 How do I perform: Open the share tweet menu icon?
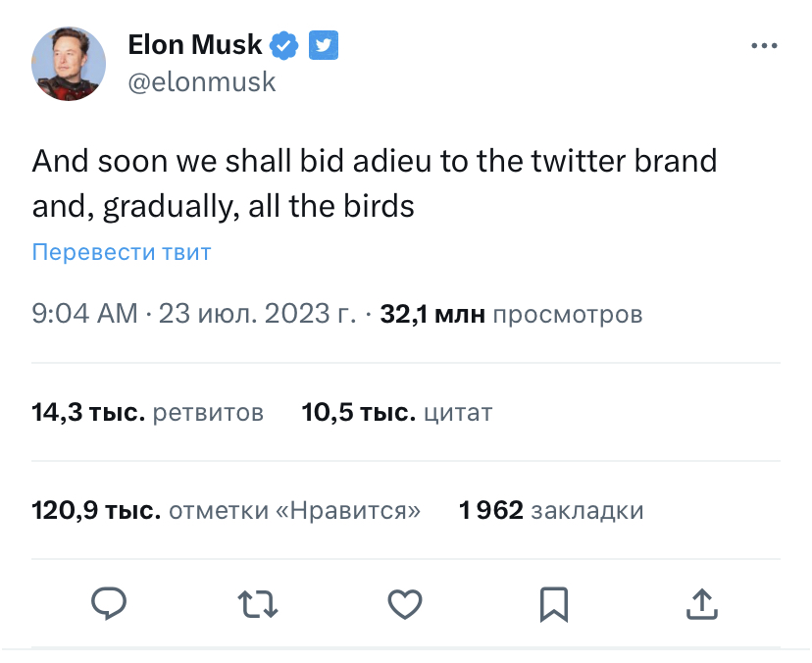(x=701, y=603)
